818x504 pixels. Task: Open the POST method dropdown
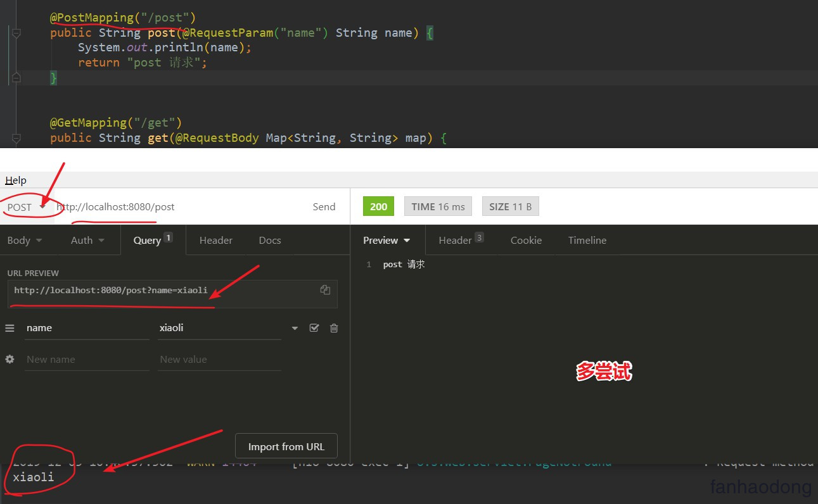[26, 207]
